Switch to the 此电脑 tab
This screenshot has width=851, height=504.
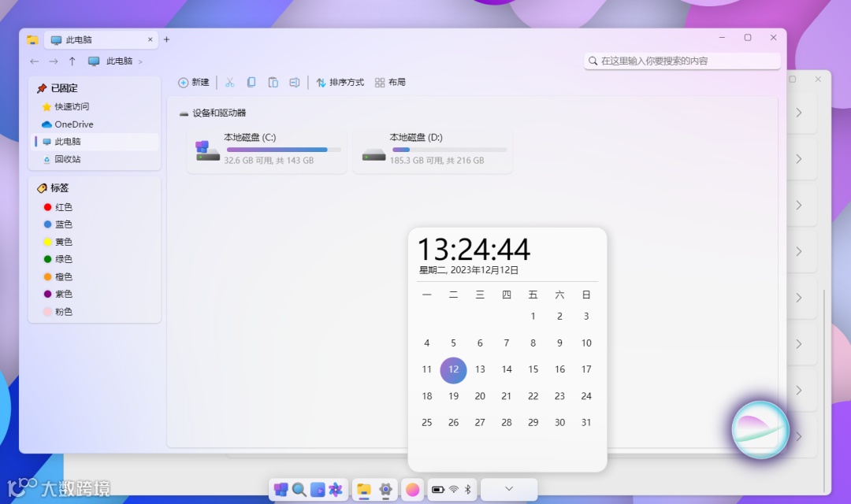click(101, 39)
